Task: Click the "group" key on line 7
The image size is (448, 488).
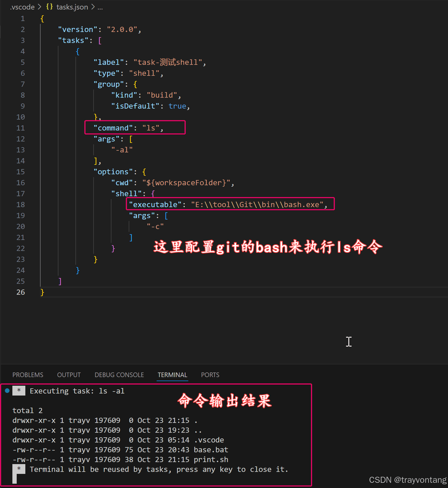Action: click(x=109, y=84)
